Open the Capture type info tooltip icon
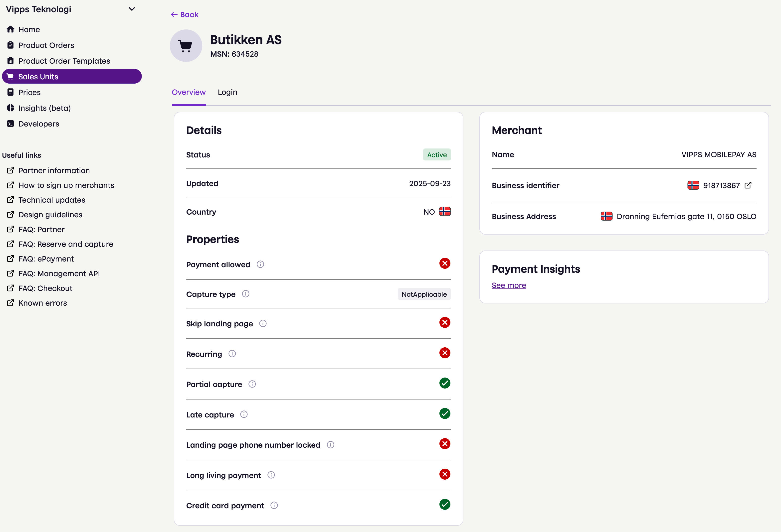This screenshot has height=532, width=781. (246, 293)
